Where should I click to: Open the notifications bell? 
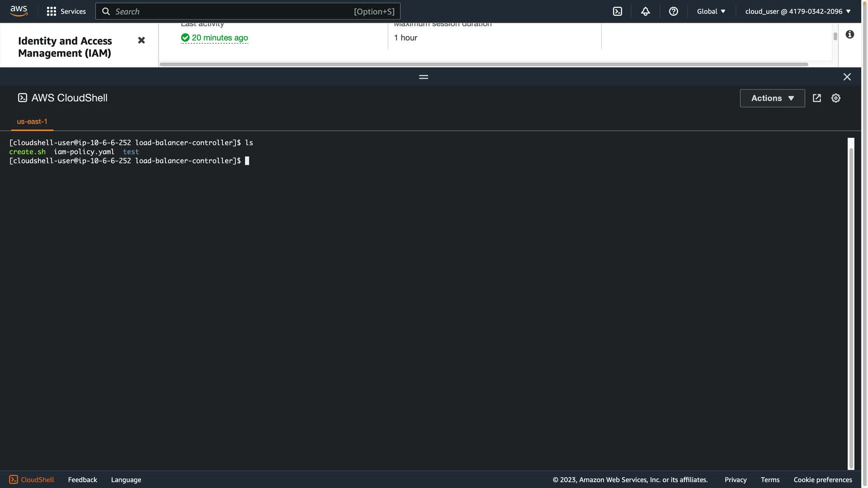(x=645, y=11)
